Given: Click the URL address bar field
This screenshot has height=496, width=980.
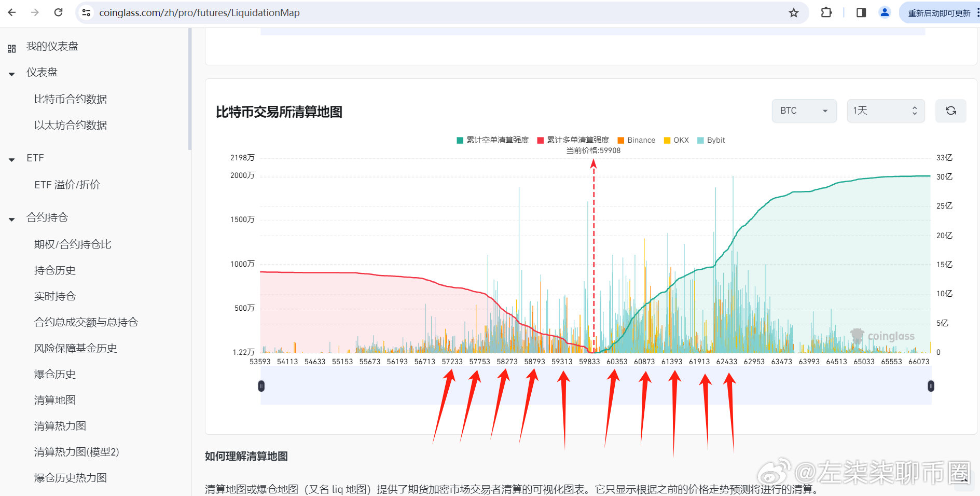Looking at the screenshot, I should [x=415, y=12].
